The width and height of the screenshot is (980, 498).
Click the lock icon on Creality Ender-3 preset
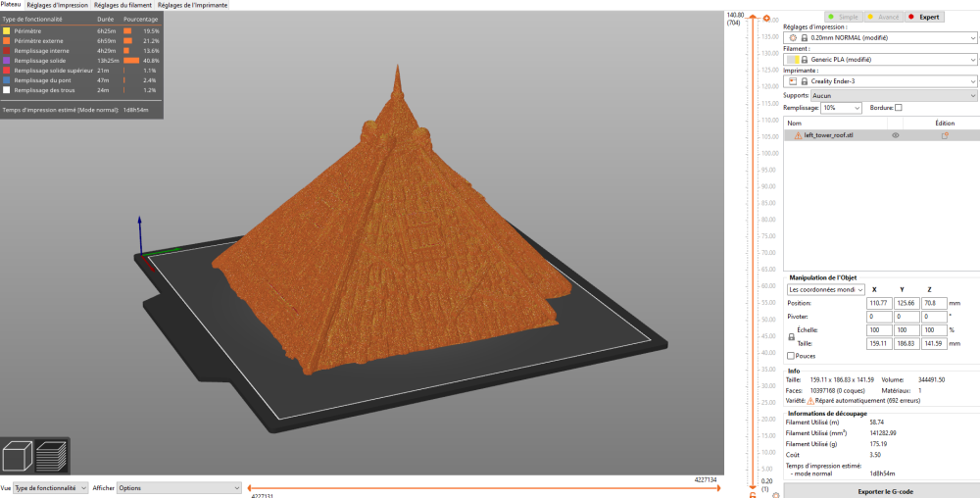(x=805, y=81)
